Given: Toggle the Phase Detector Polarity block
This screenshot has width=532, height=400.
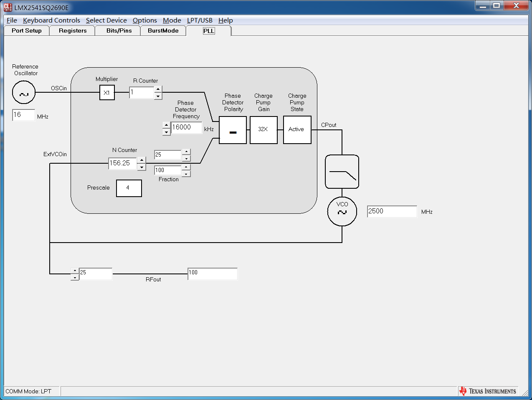Looking at the screenshot, I should click(233, 130).
